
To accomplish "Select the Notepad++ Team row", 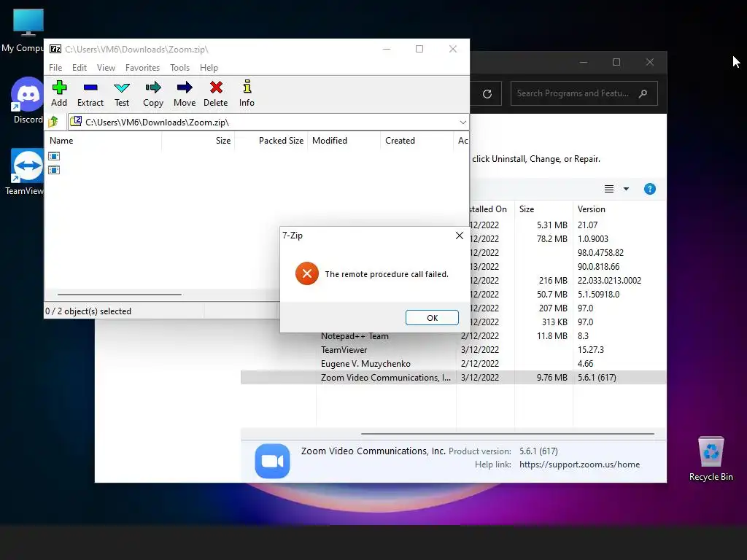I will 453,335.
